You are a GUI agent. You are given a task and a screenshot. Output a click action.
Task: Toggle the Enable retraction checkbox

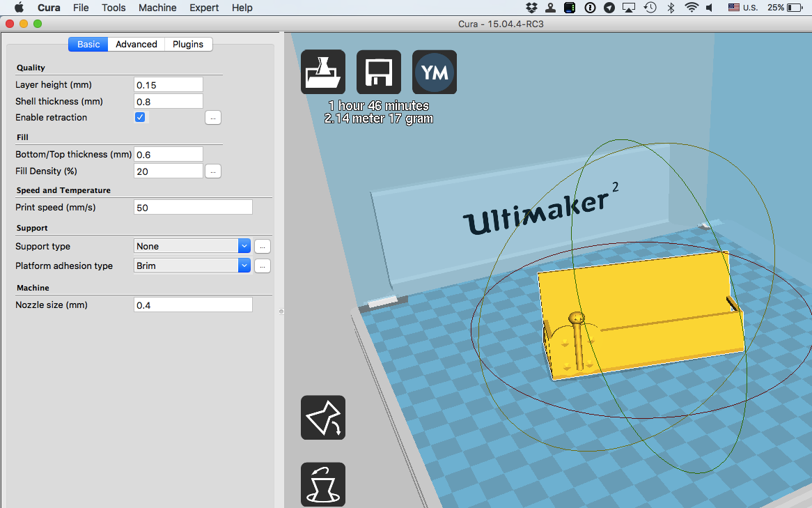[140, 117]
